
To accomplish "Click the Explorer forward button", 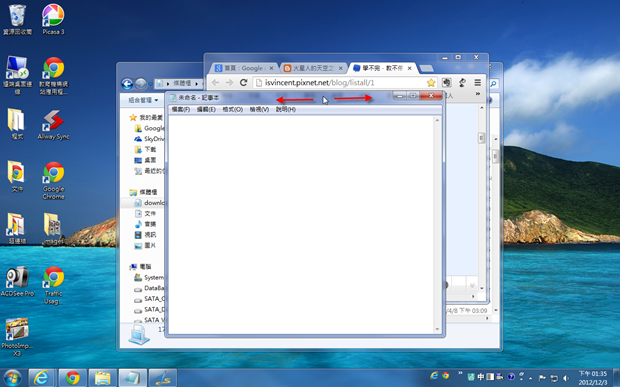I will click(141, 83).
